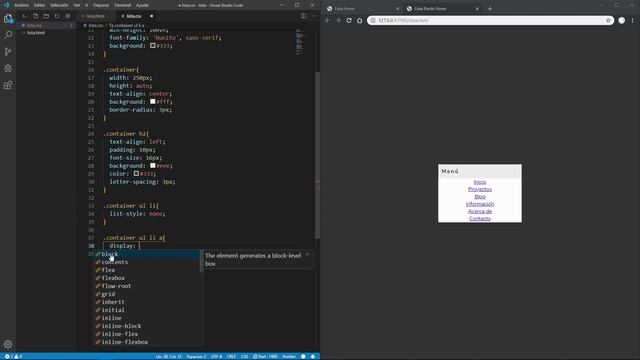The image size is (640, 360).
Task: Select lista.css in the file explorer
Action: point(46,25)
